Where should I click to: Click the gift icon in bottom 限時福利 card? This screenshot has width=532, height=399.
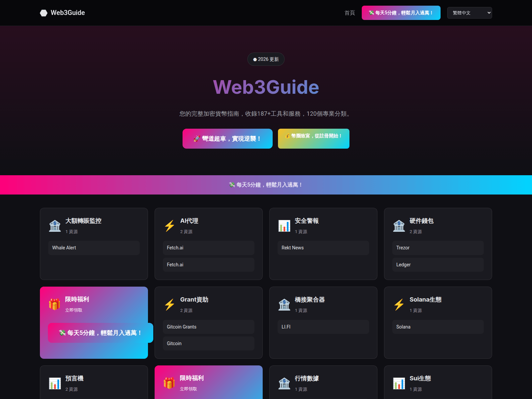click(x=169, y=383)
